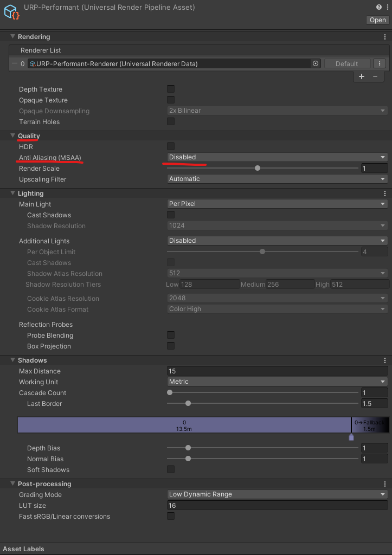Open the Lighting section options icon

click(x=385, y=193)
